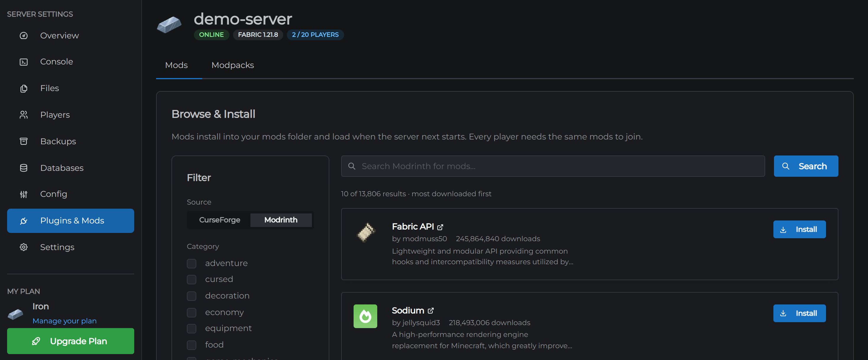Open Overview in the sidebar

click(x=70, y=35)
